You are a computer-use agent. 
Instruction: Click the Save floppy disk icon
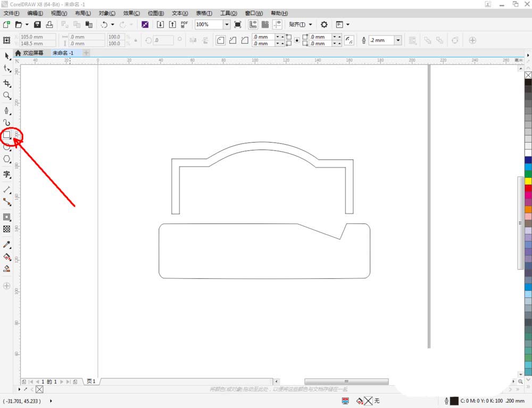[x=37, y=24]
